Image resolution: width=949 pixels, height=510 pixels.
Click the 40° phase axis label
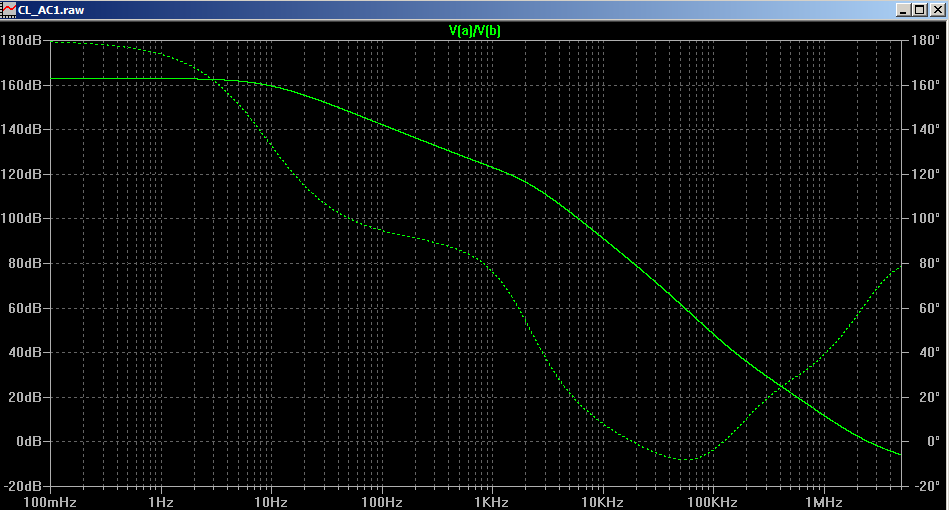[x=929, y=352]
